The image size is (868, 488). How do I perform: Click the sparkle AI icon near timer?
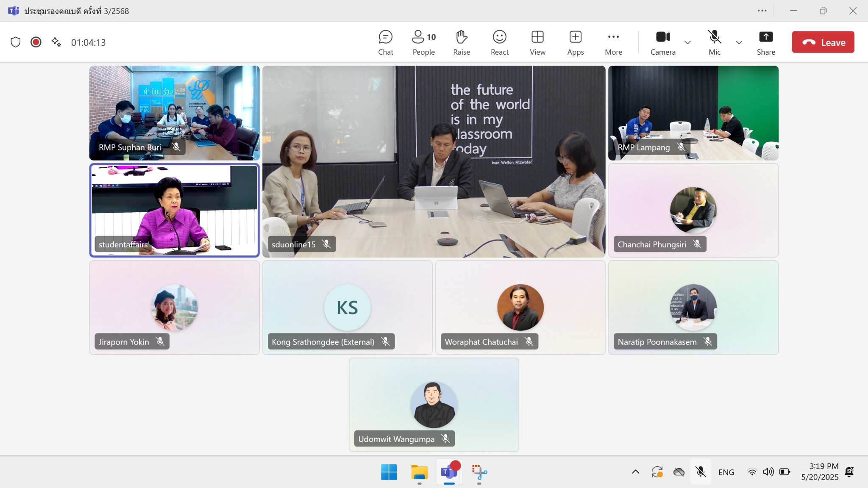[x=56, y=42]
